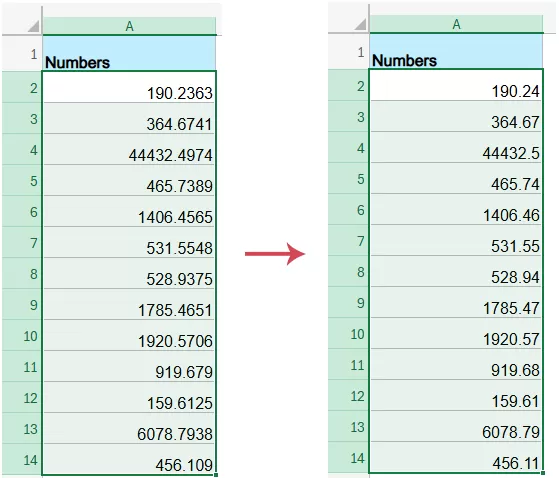The image size is (559, 478).
Task: Click row 5 header in right sheet
Action: click(349, 178)
